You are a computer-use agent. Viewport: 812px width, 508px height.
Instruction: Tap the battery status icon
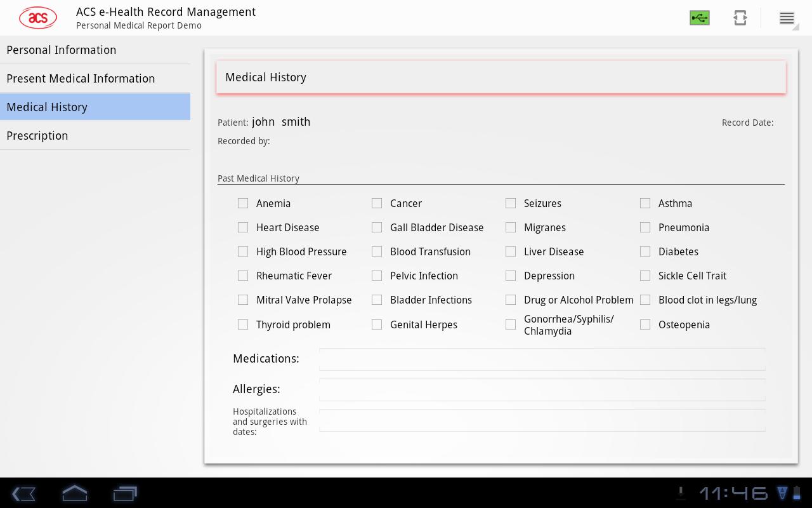[797, 493]
